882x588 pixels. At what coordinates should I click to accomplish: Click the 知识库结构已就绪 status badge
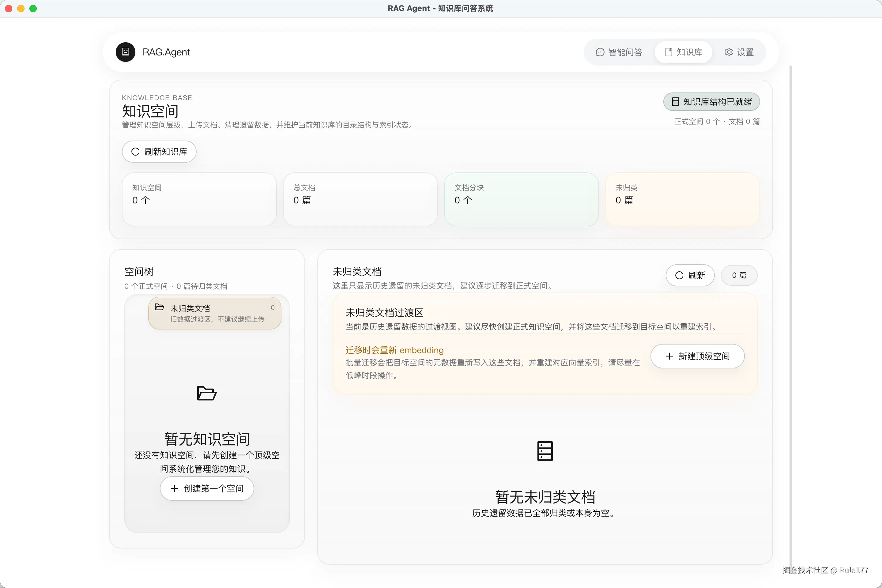pos(711,102)
